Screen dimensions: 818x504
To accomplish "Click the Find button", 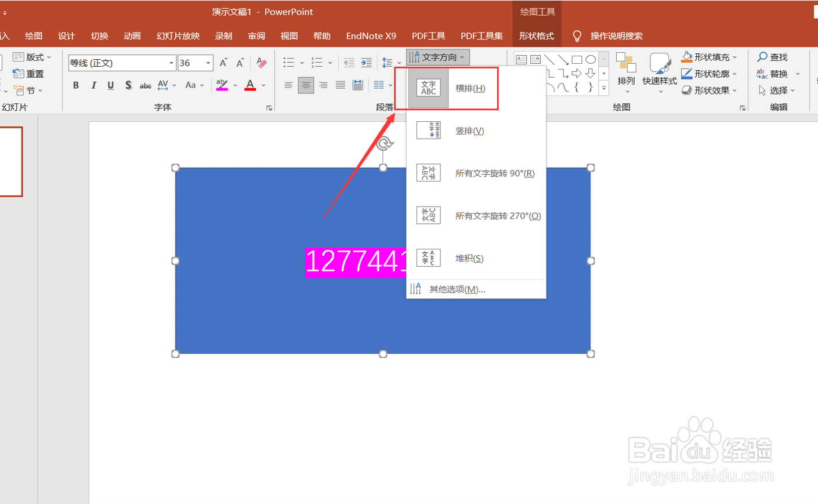I will pyautogui.click(x=772, y=57).
